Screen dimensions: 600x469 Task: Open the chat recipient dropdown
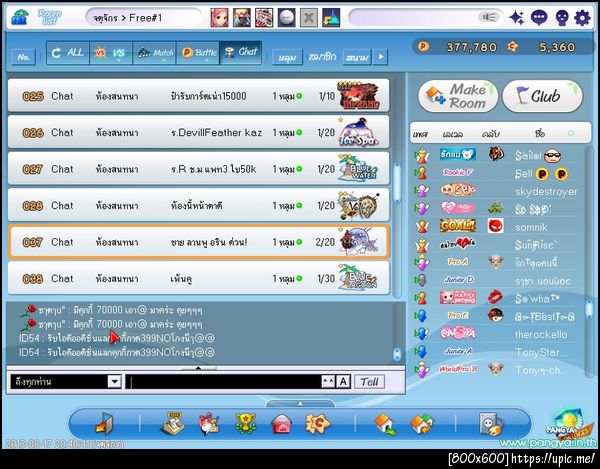[x=114, y=381]
